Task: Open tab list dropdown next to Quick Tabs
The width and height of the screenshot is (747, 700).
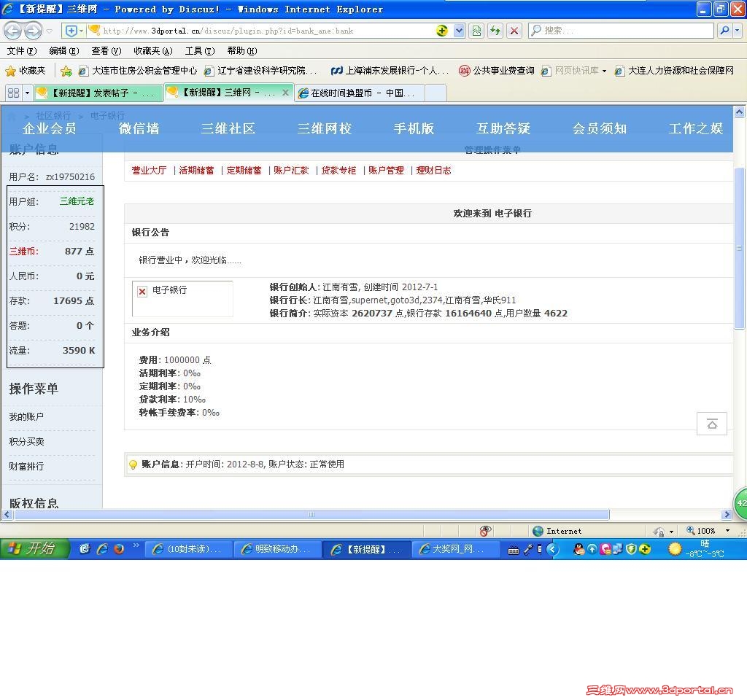Action: [27, 93]
